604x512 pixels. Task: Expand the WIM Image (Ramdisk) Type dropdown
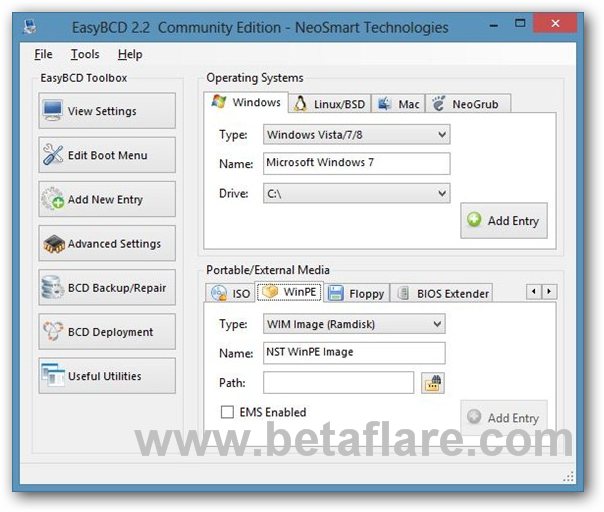[436, 324]
